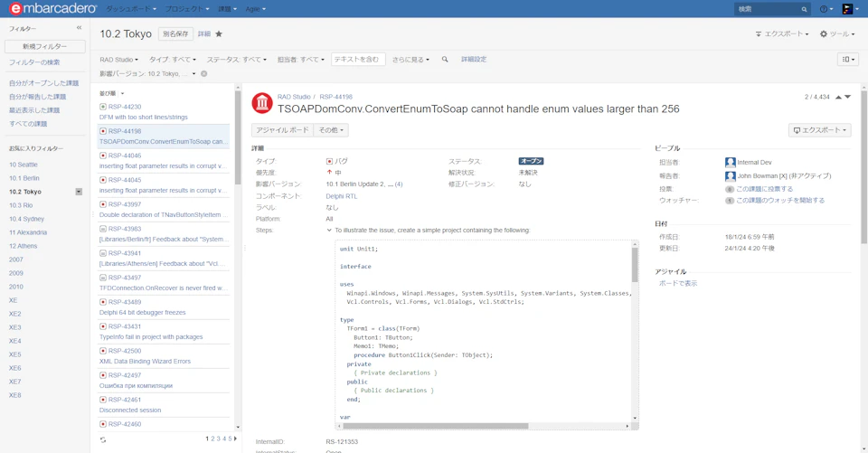Click the 別名保存 button

pos(175,33)
